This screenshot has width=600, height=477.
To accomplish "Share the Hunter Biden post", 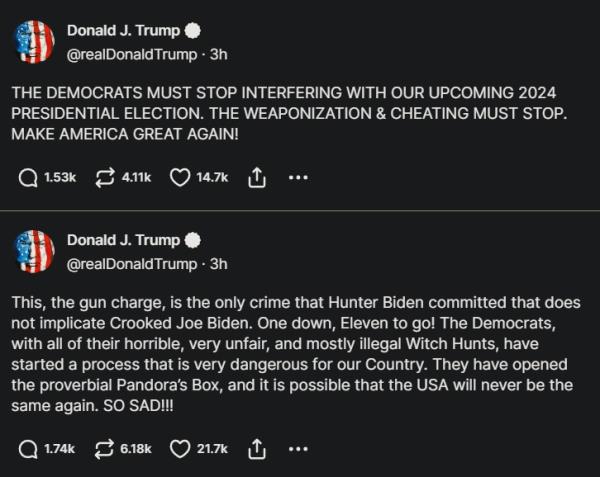I will click(x=256, y=449).
